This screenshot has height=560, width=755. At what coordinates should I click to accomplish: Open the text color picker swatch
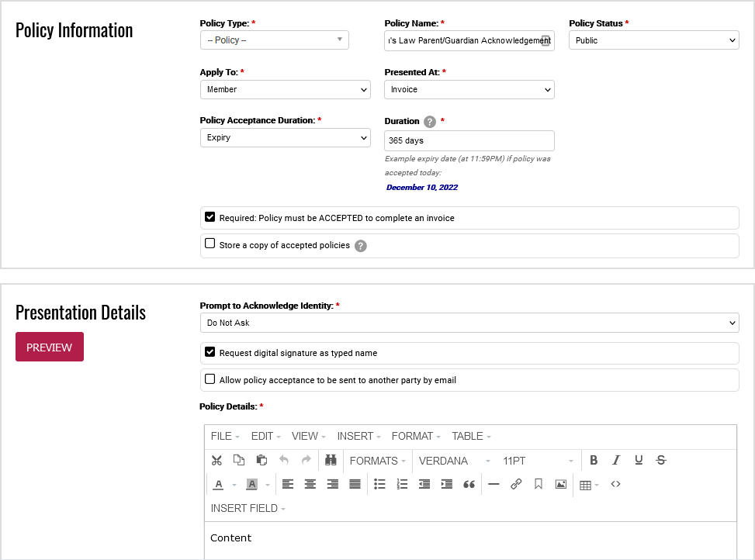coord(219,485)
